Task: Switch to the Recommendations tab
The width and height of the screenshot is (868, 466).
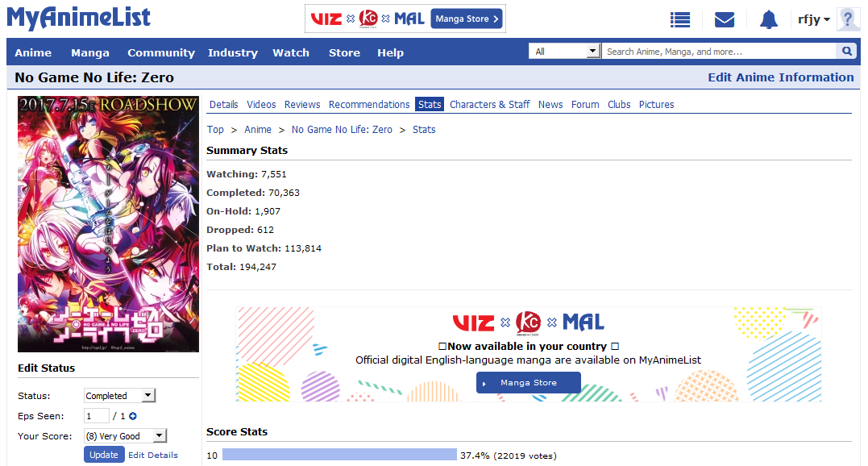Action: (x=369, y=105)
